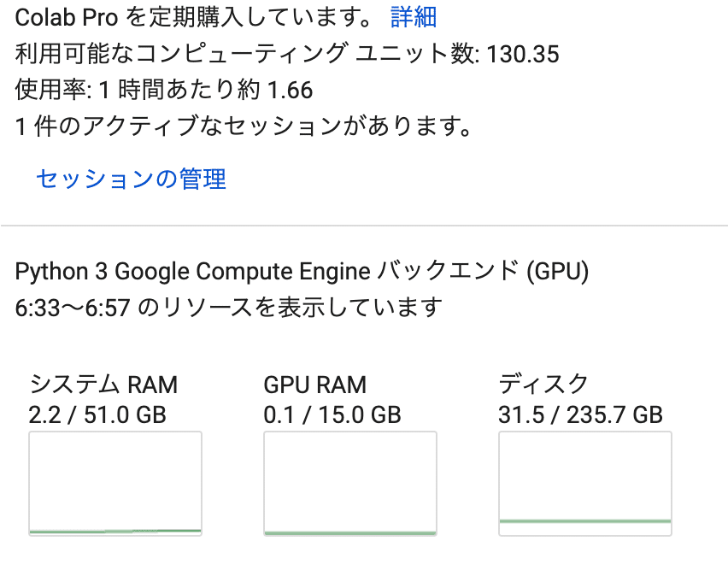The height and width of the screenshot is (564, 728).
Task: Click the ディスク usage graph
Action: (585, 483)
